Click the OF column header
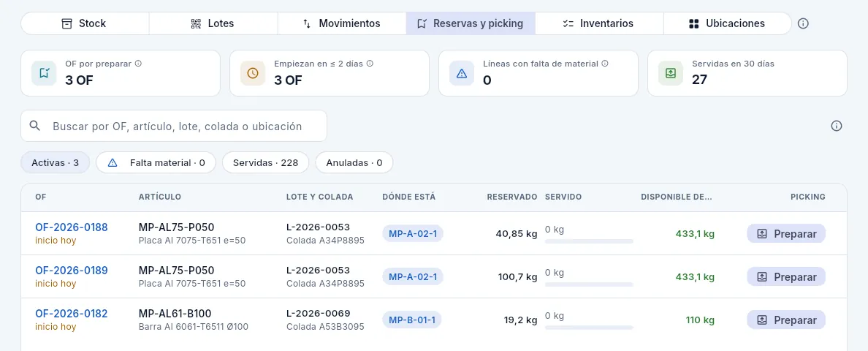The image size is (868, 351). tap(40, 197)
